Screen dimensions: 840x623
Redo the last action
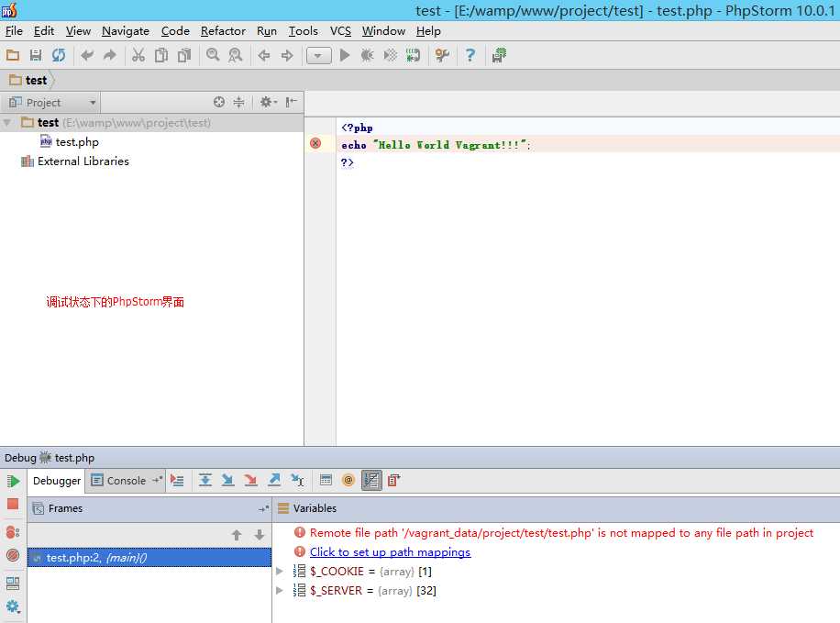pyautogui.click(x=110, y=55)
